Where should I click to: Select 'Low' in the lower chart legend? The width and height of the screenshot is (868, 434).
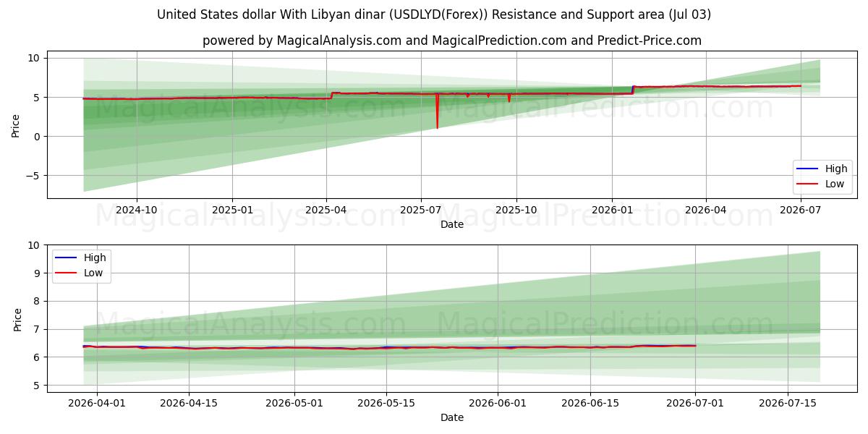click(x=93, y=273)
